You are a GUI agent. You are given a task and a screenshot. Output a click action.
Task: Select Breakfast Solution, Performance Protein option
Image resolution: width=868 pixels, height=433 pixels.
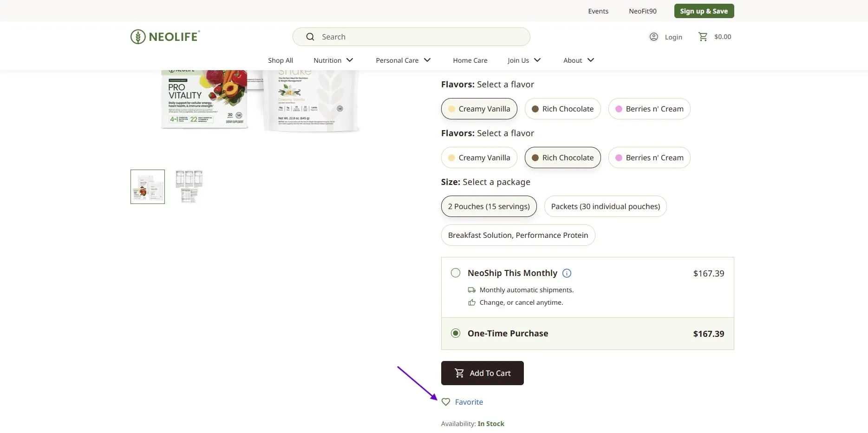point(518,235)
